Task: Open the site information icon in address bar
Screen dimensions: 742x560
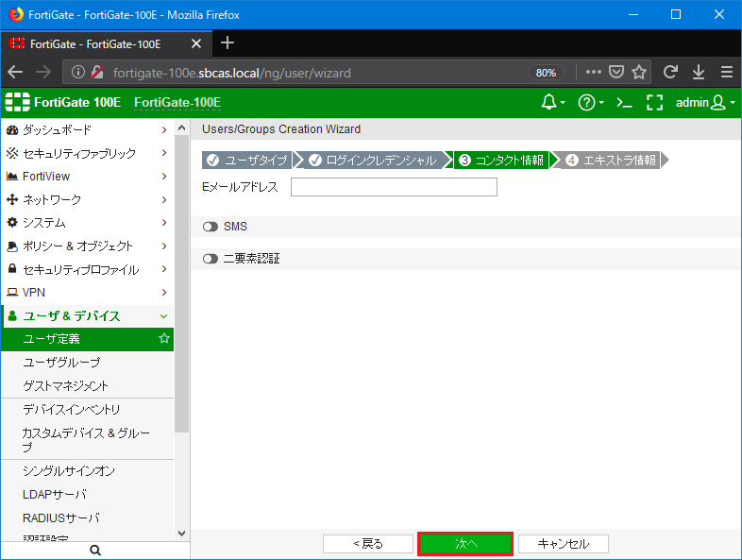Action: pyautogui.click(x=78, y=72)
